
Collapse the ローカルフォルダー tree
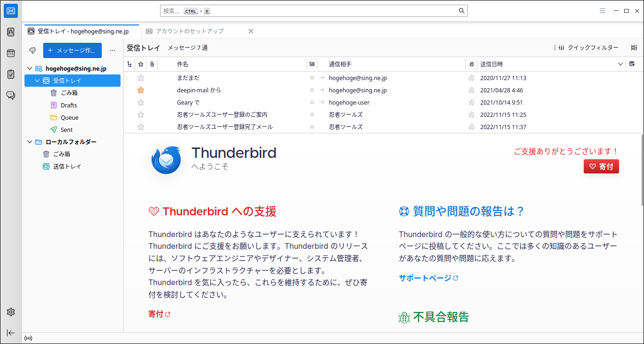coord(30,142)
